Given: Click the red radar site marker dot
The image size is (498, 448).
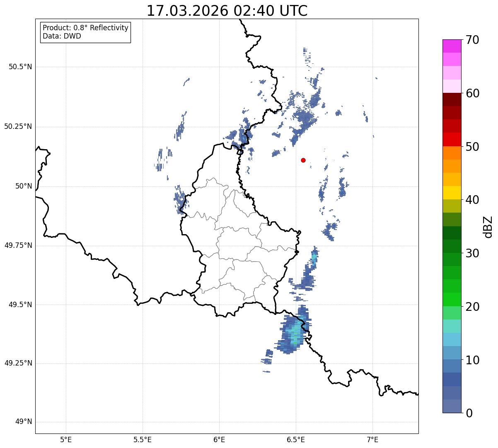Looking at the screenshot, I should click(303, 160).
